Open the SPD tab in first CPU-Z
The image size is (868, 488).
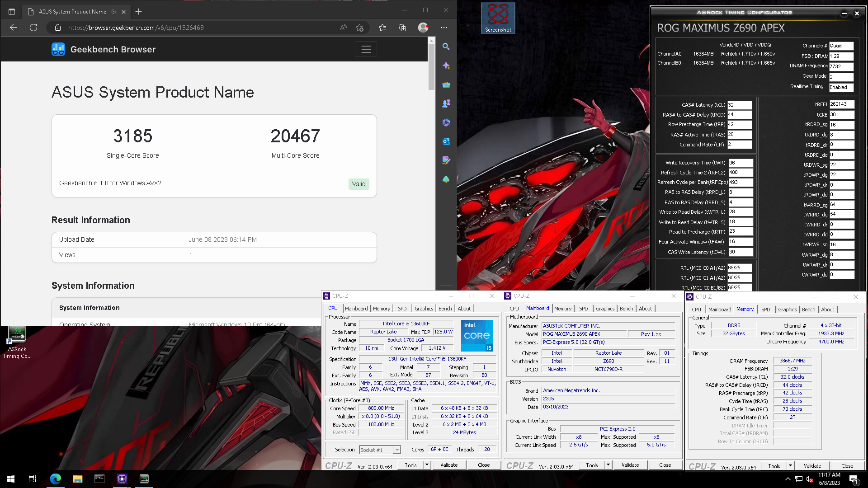coord(402,309)
